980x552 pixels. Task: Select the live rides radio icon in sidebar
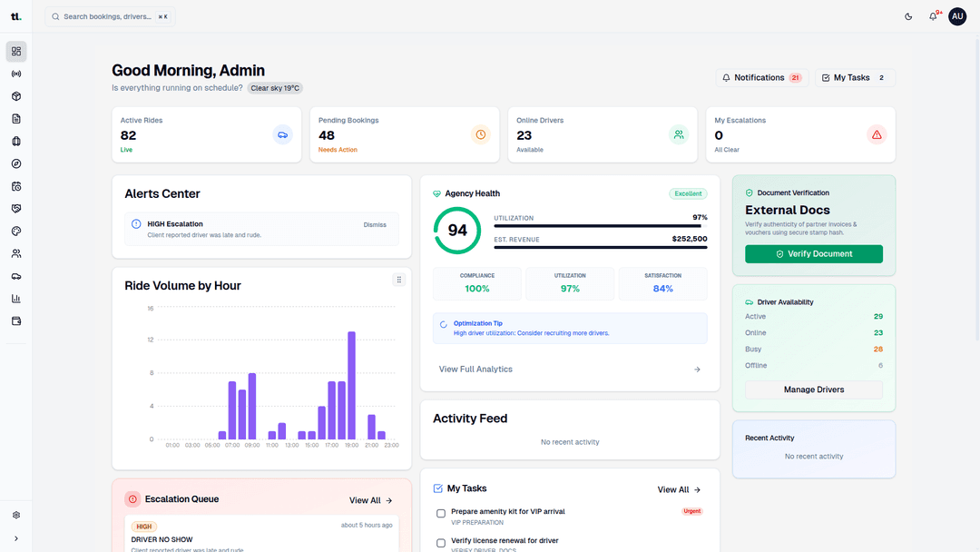click(x=15, y=74)
